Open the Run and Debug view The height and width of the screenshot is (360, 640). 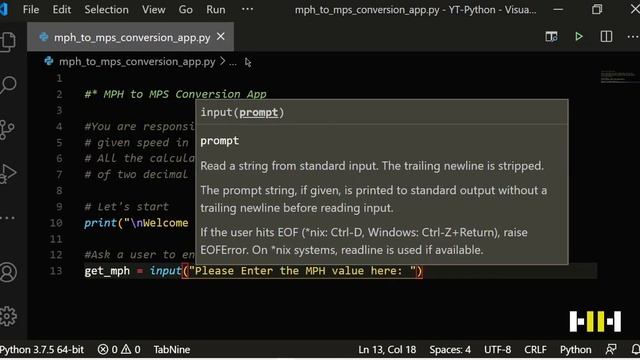(x=8, y=174)
